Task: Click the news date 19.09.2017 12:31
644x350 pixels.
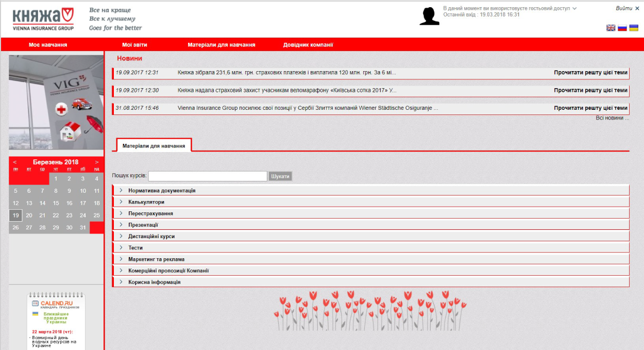Action: pos(137,73)
